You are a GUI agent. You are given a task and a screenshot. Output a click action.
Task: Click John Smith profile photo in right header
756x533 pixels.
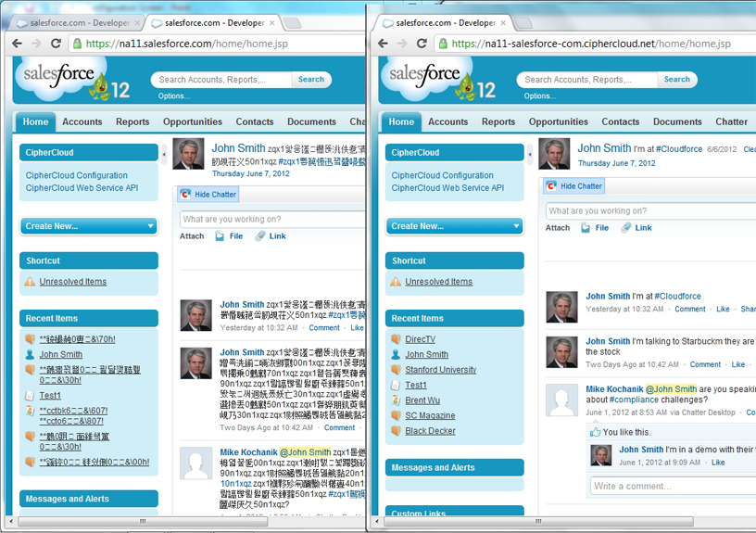click(x=554, y=154)
